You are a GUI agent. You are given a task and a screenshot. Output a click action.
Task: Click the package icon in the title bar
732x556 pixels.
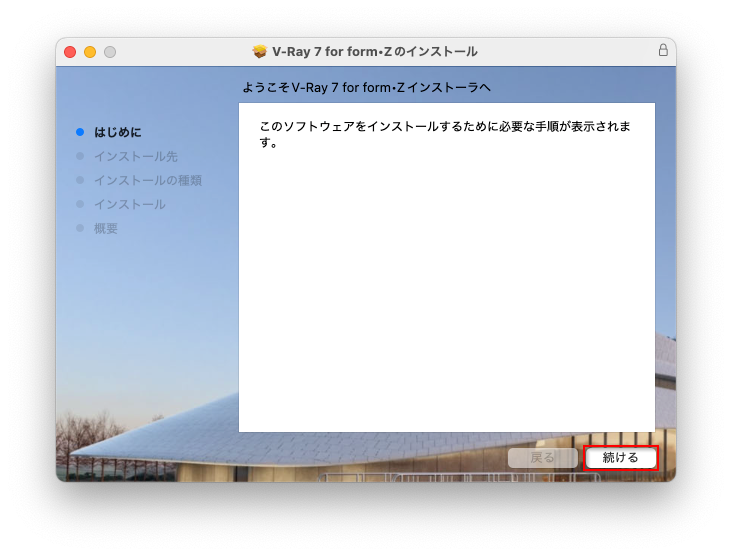[260, 51]
